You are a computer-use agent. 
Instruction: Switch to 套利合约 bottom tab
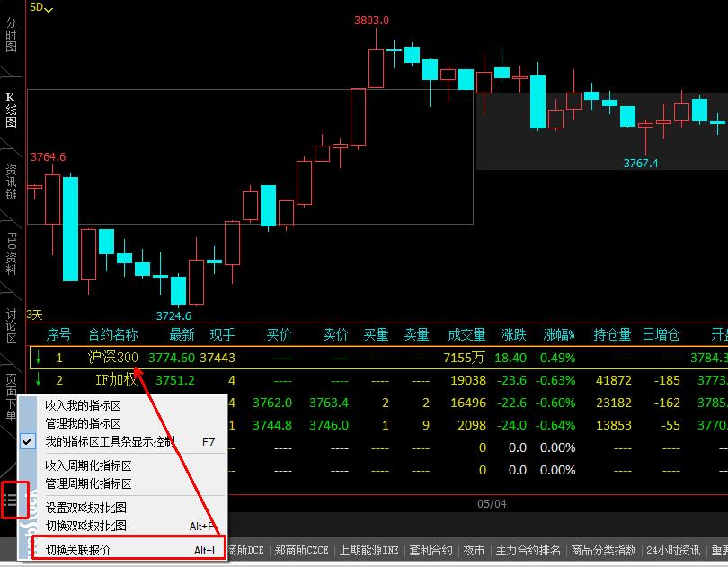[x=430, y=550]
